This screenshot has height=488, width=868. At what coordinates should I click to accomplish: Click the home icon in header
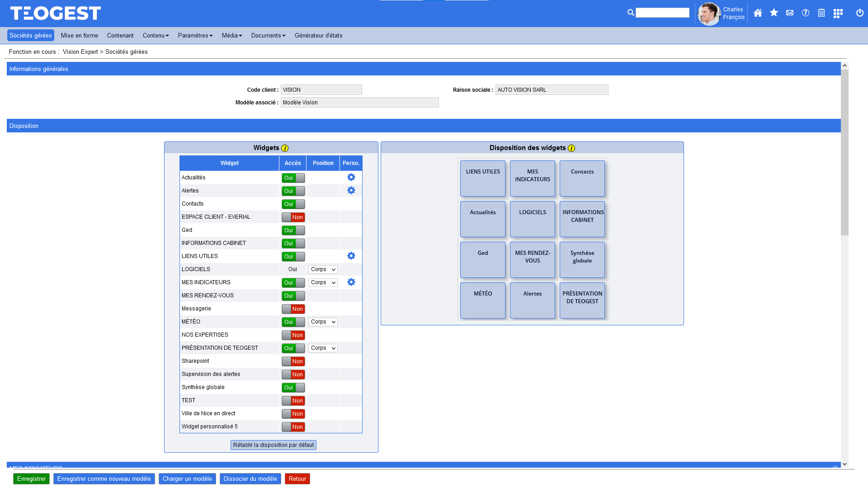[758, 13]
